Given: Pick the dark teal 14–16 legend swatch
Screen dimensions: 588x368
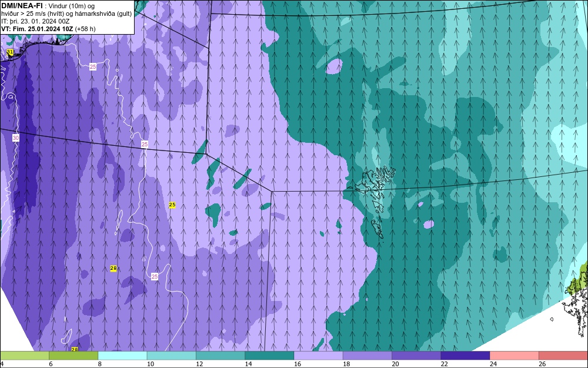Looking at the screenshot, I should (269, 355).
